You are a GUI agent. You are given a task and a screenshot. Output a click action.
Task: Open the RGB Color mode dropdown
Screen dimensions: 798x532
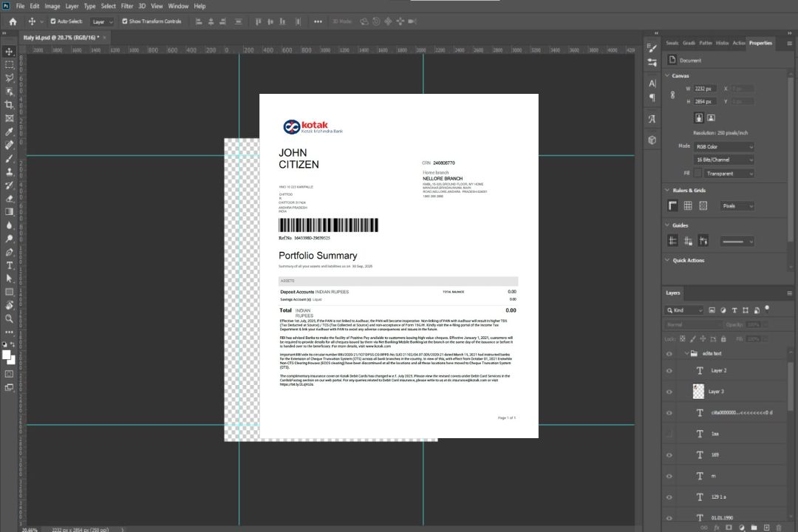tap(723, 146)
